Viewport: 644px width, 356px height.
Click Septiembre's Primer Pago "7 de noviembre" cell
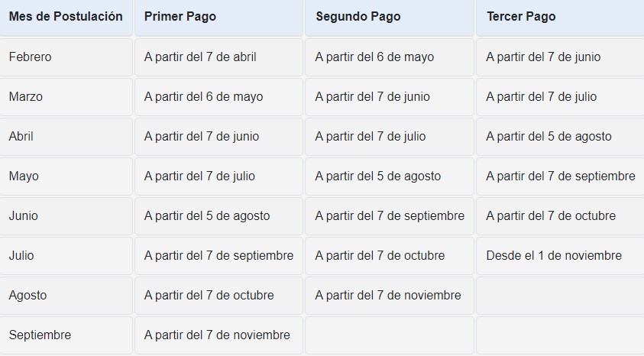(x=217, y=335)
